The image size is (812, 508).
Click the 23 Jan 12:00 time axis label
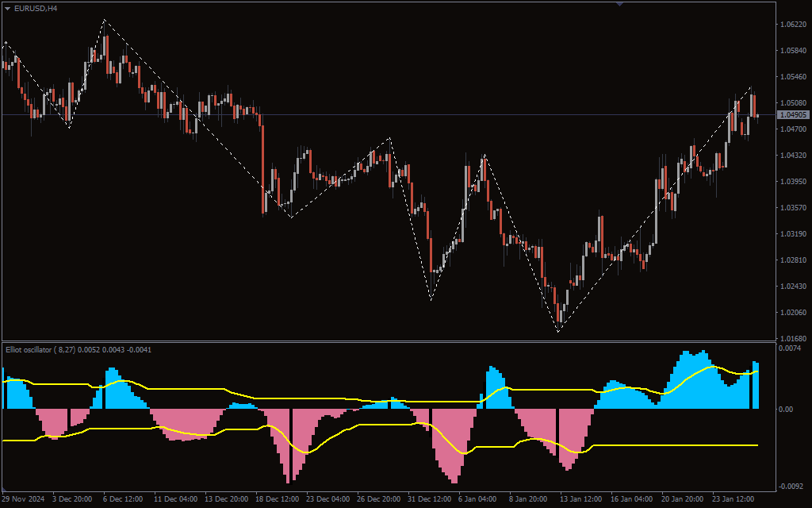[x=732, y=499]
